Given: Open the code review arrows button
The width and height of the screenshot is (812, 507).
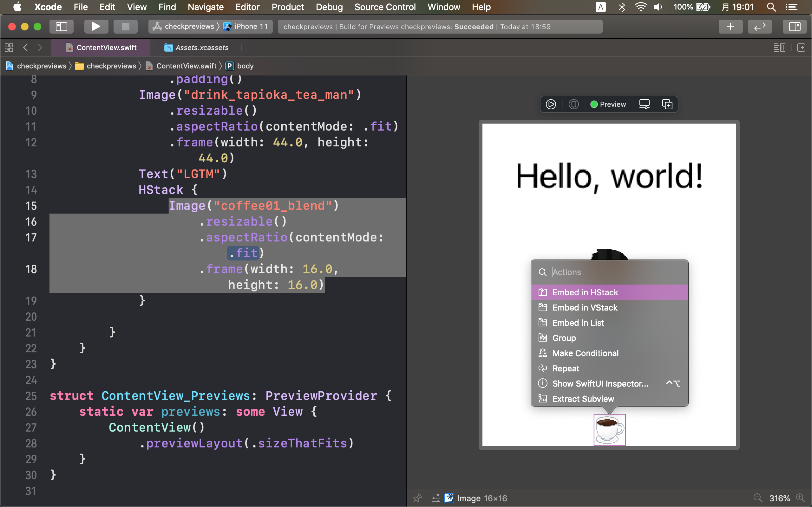Looking at the screenshot, I should tap(759, 27).
